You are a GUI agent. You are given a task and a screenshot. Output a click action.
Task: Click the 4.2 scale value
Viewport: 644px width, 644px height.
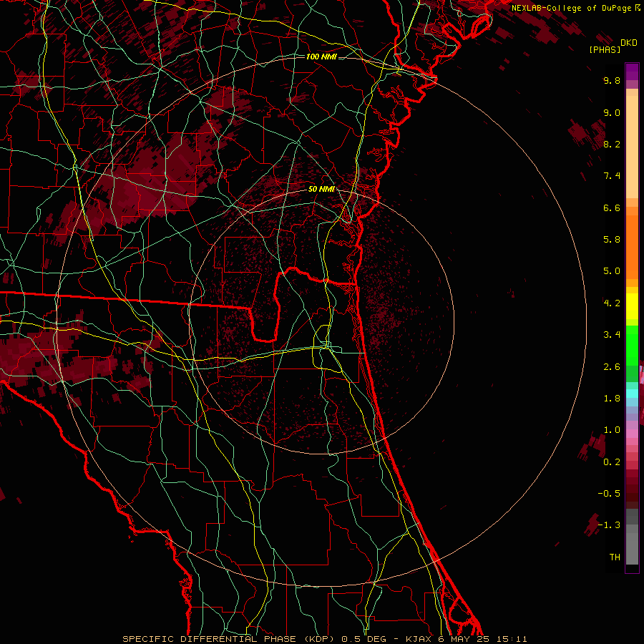[x=612, y=303]
